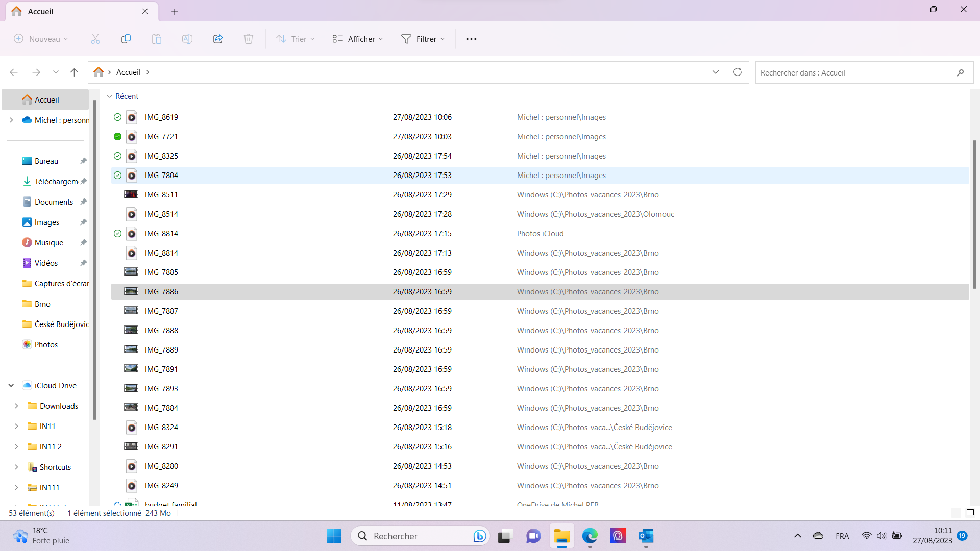This screenshot has width=980, height=551.
Task: Open the See more three-dots menu
Action: point(471,39)
